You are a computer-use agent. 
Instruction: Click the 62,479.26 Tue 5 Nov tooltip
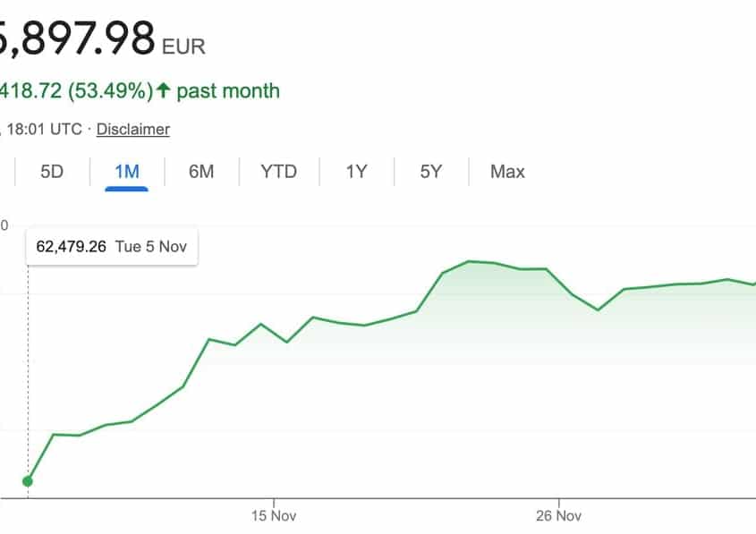coord(112,246)
